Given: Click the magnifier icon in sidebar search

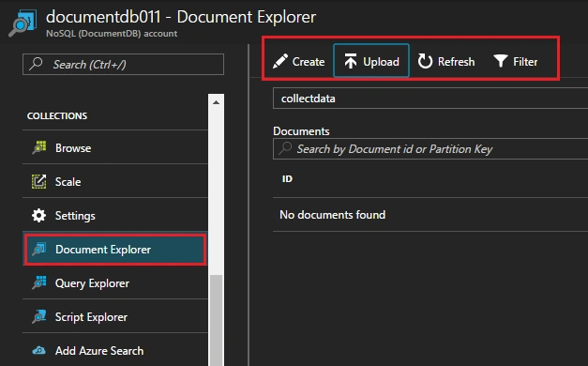Looking at the screenshot, I should (x=36, y=64).
